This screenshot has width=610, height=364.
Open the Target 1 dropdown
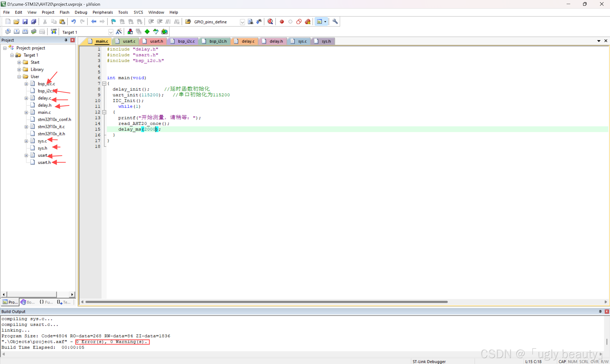coord(111,32)
